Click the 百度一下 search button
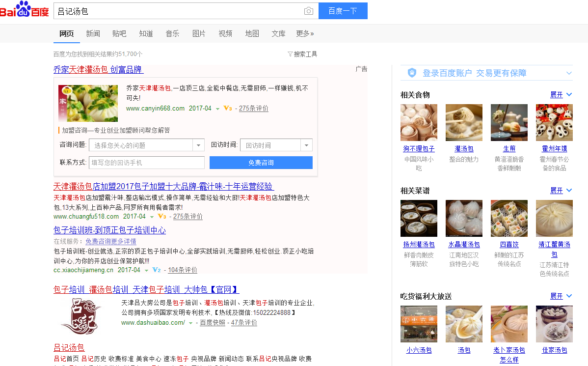 click(343, 11)
